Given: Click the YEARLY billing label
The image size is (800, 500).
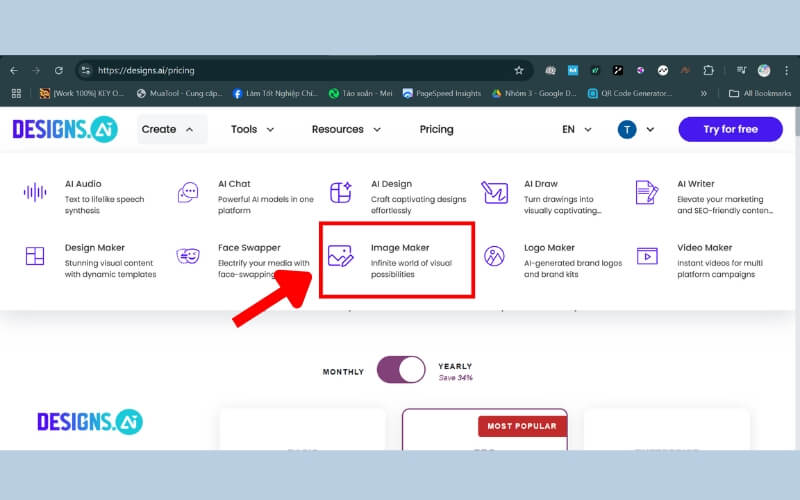Looking at the screenshot, I should (x=455, y=366).
